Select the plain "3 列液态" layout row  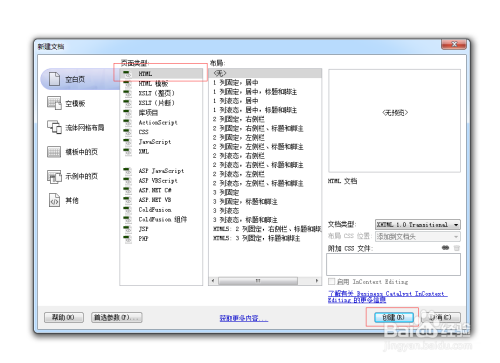[226, 211]
